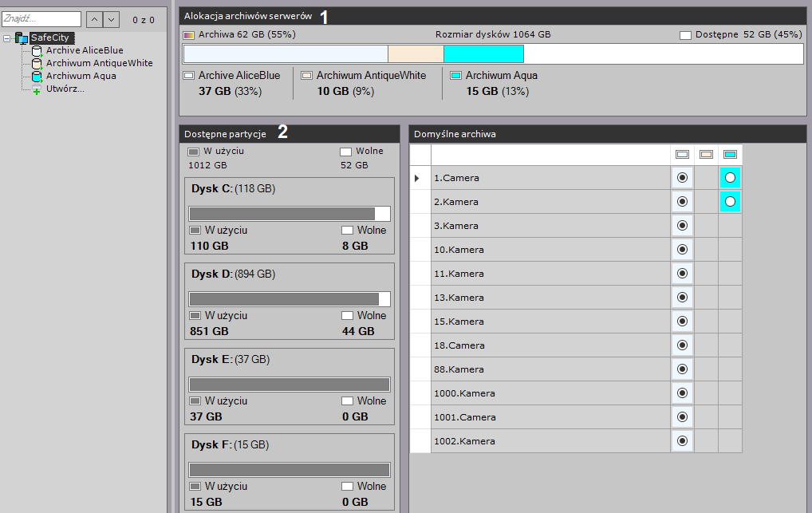Select Aqua archive radio for 2.Kamera
The image size is (812, 513).
[730, 202]
